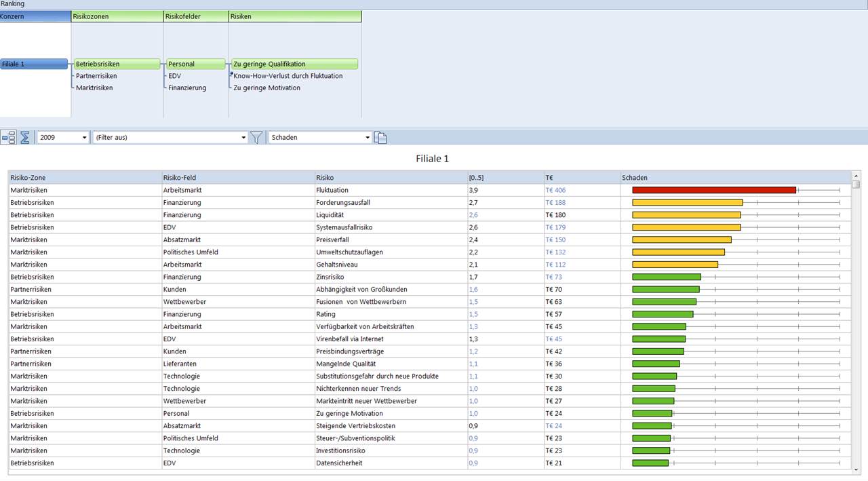Open the Schaden measure dropdown
This screenshot has width=868, height=481.
click(321, 137)
